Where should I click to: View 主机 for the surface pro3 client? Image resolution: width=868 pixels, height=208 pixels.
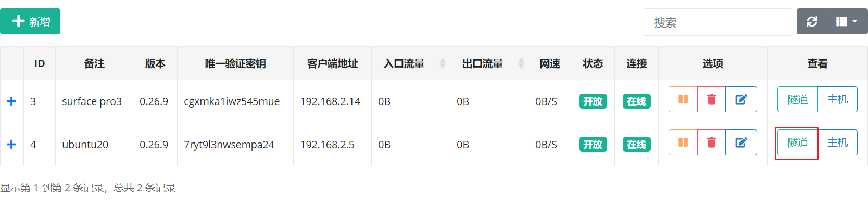pyautogui.click(x=838, y=99)
